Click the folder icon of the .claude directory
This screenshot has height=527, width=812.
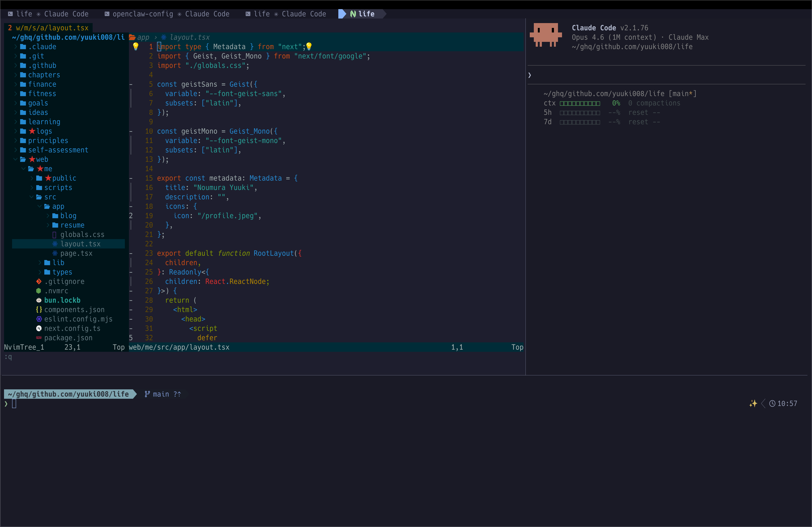click(x=23, y=47)
